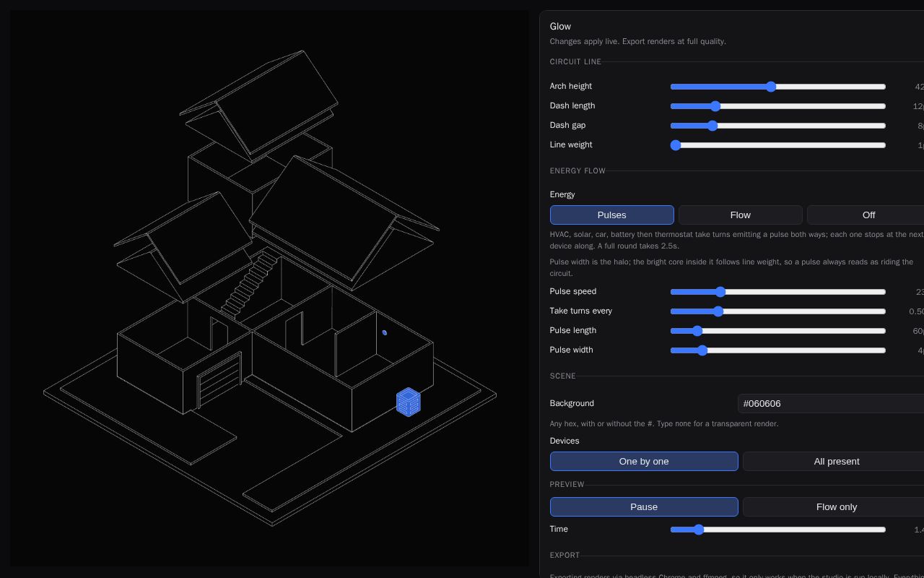
Task: Adjust the Dash length slider
Action: (x=778, y=106)
